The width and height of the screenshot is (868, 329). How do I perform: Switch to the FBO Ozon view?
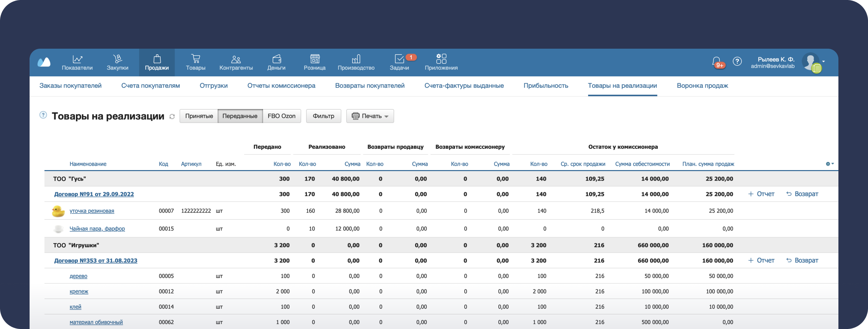pos(281,116)
